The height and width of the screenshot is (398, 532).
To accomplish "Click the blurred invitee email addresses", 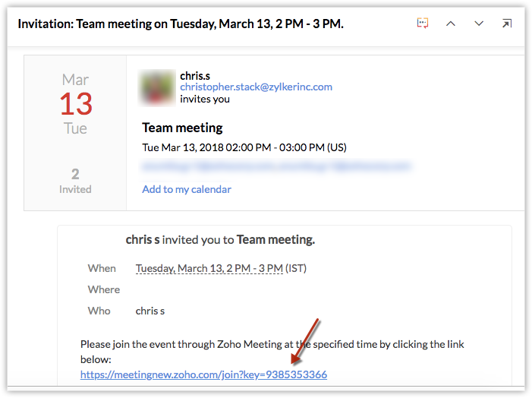I will pyautogui.click(x=276, y=166).
